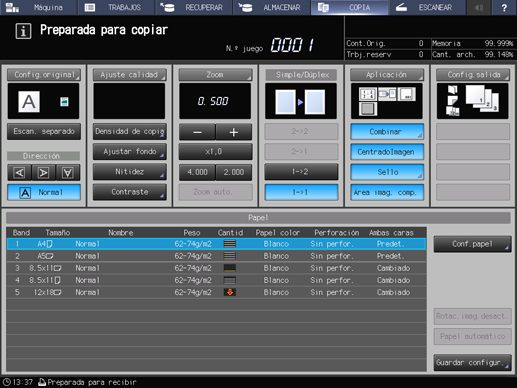Toggle Escan. separado
Viewport: 517px width, 388px height.
44,131
